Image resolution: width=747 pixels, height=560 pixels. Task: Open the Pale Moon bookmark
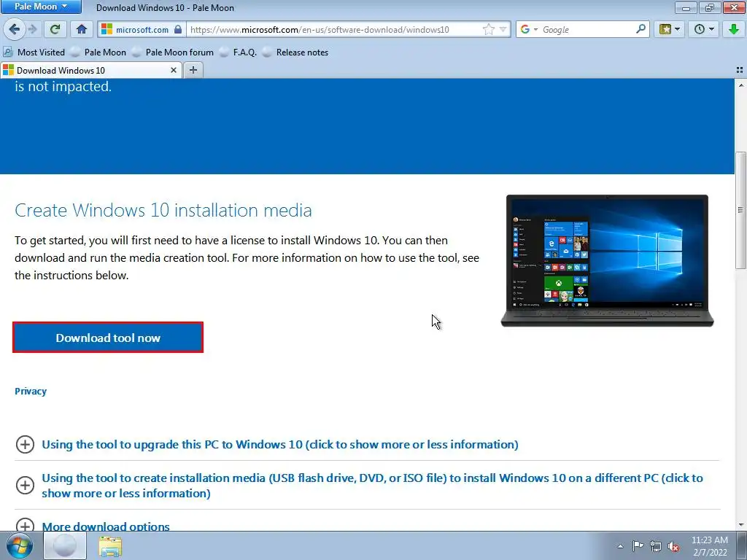coord(98,52)
